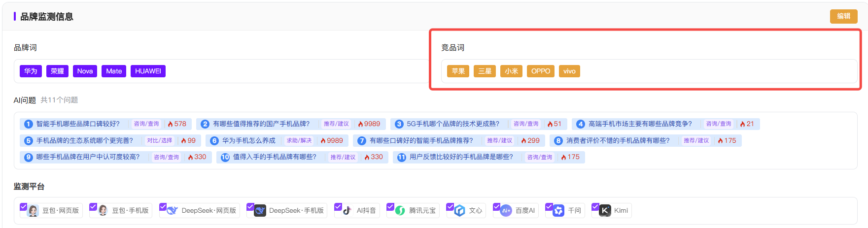Click the 千问 platform icon
This screenshot has height=228, width=868.
click(558, 211)
